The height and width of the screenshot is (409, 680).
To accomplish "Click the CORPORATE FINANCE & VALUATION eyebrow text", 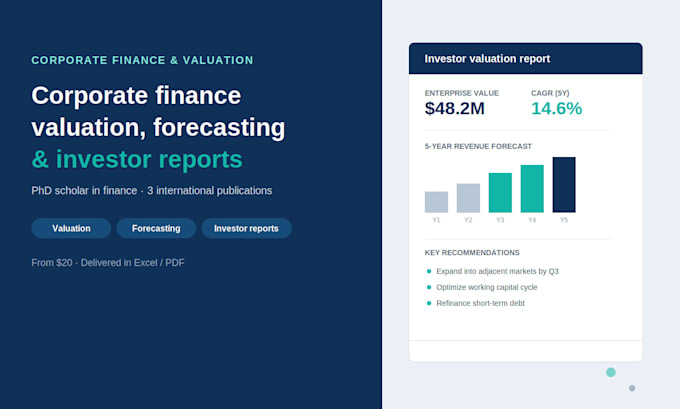I will click(142, 60).
